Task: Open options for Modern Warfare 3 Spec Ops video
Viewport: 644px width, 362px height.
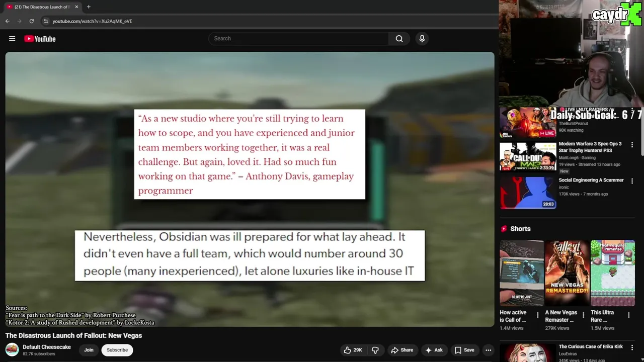Action: [x=632, y=145]
